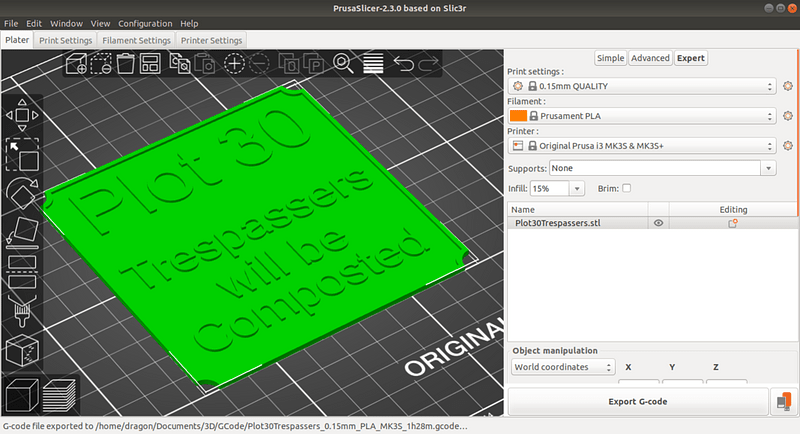Click the Split to parts icon

coord(314,64)
